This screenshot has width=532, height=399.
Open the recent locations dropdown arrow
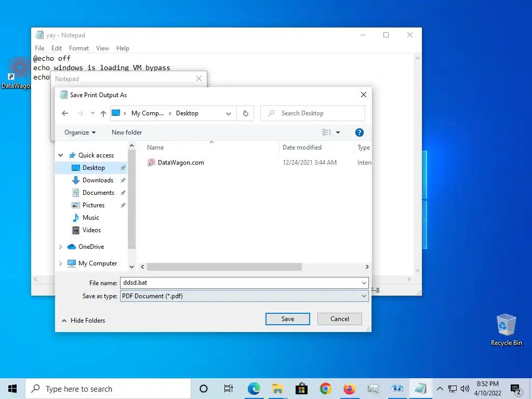pos(92,113)
